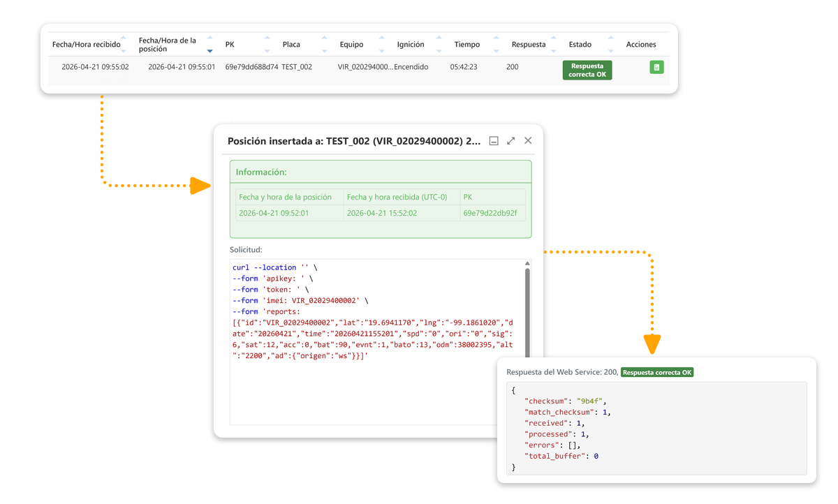Expand the Posición insertada dialog to fullscreen
This screenshot has width=838, height=504.
point(511,141)
